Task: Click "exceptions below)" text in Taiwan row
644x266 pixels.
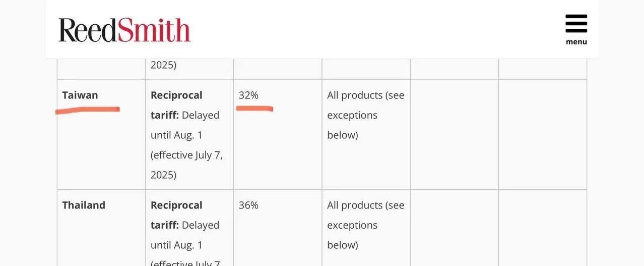Action: click(352, 125)
